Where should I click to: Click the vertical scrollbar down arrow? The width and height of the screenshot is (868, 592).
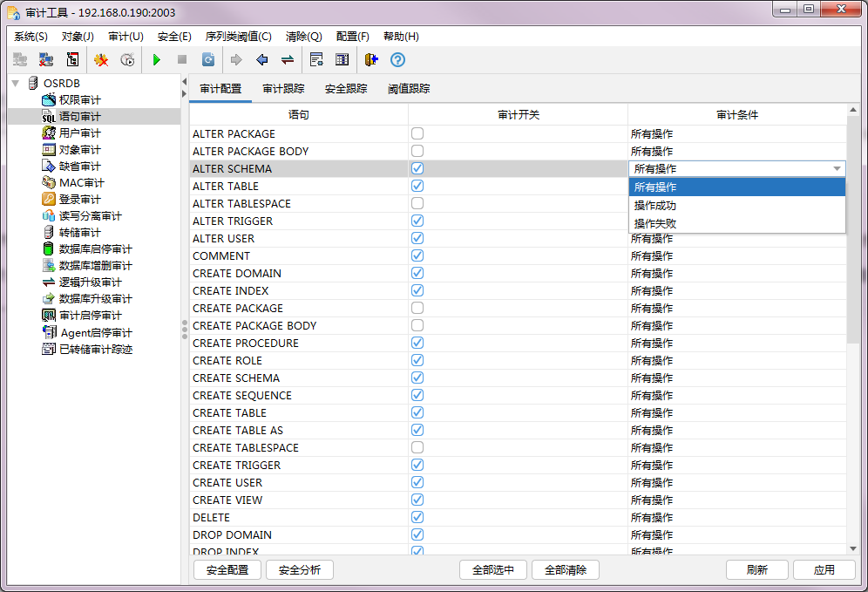[853, 548]
